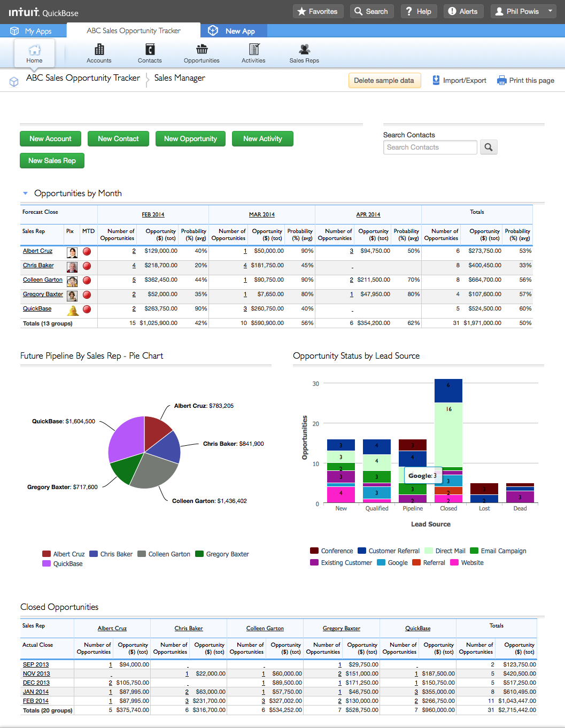
Task: Click the Direct Mail segment in Closed bar
Action: click(x=448, y=434)
